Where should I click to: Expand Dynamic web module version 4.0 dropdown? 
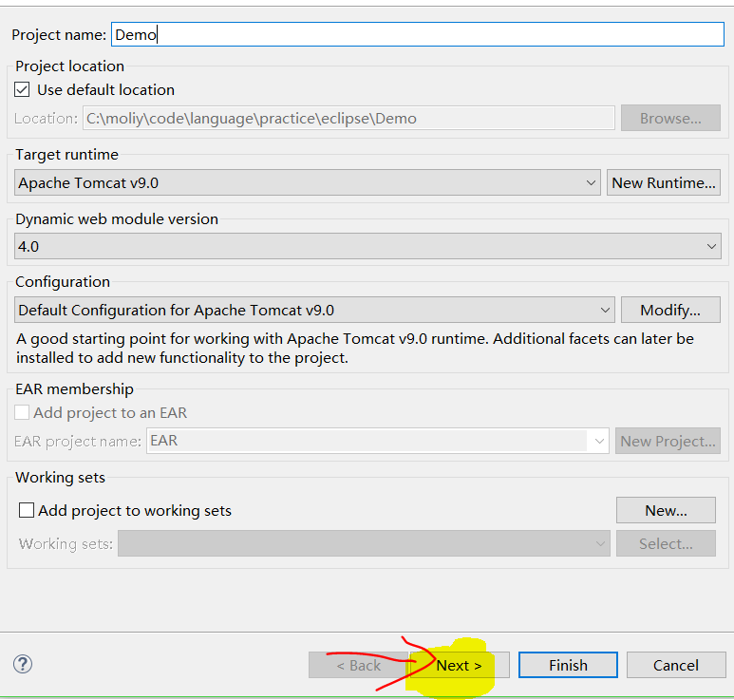367,246
